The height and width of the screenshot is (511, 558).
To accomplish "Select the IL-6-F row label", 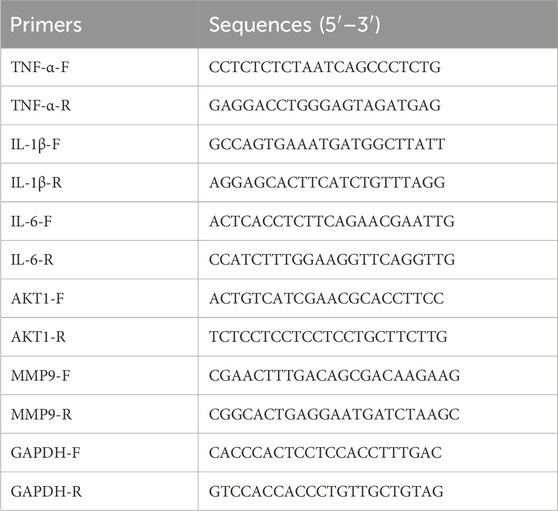I will (31, 221).
